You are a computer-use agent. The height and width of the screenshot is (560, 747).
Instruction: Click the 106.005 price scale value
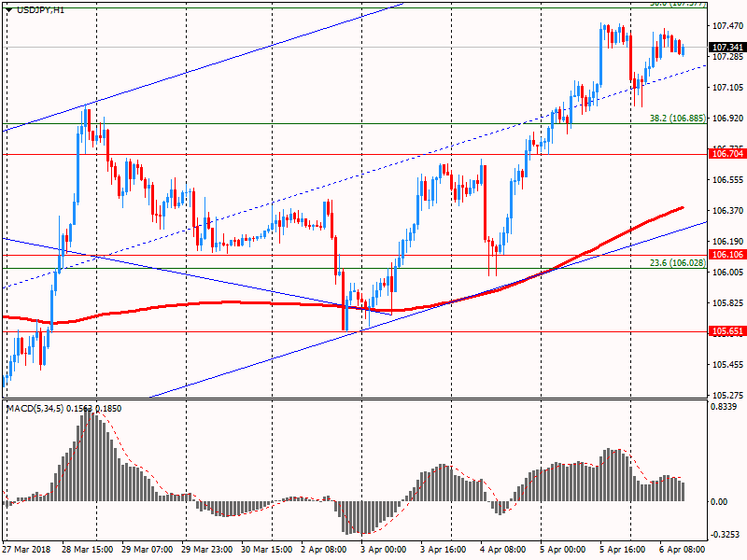(727, 273)
